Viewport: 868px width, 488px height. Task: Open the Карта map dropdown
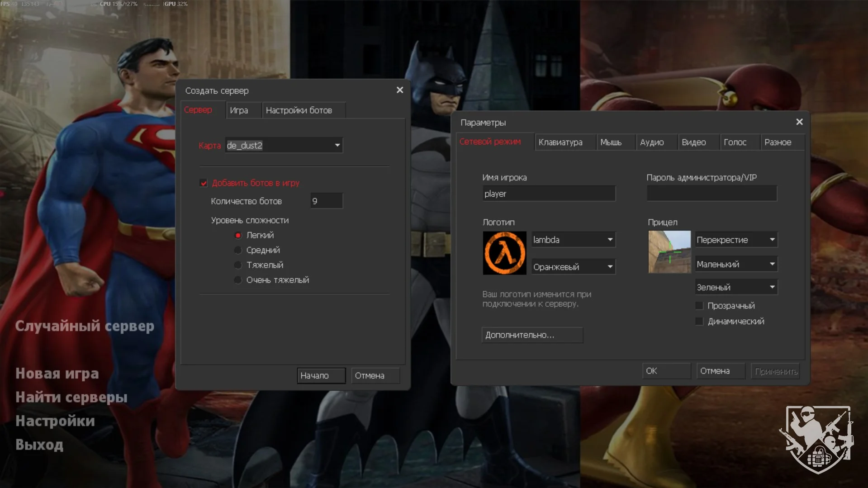(x=337, y=145)
